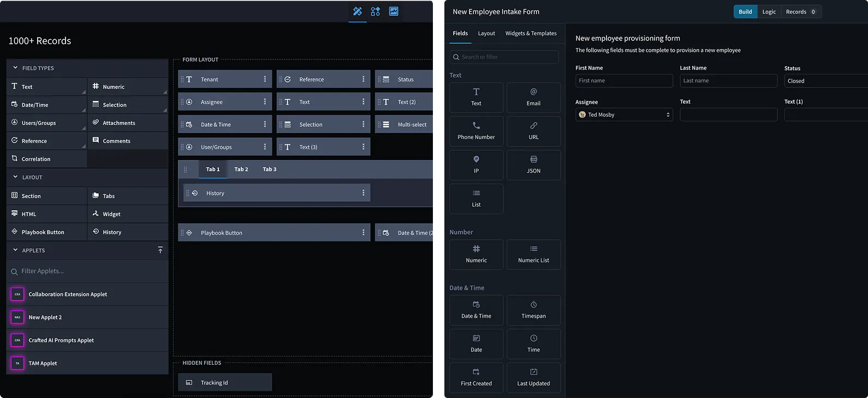
Task: Pick the Numeric field type in left panel
Action: coord(128,86)
